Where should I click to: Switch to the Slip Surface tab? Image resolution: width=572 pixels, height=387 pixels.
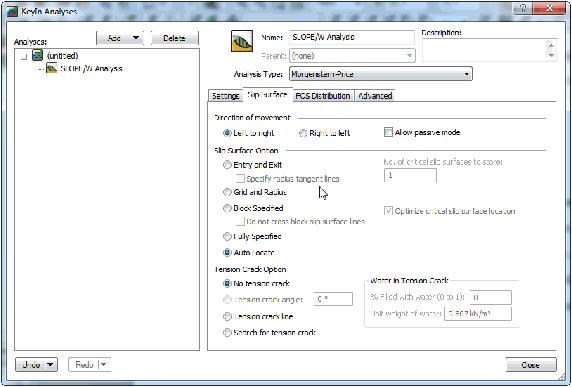(267, 95)
